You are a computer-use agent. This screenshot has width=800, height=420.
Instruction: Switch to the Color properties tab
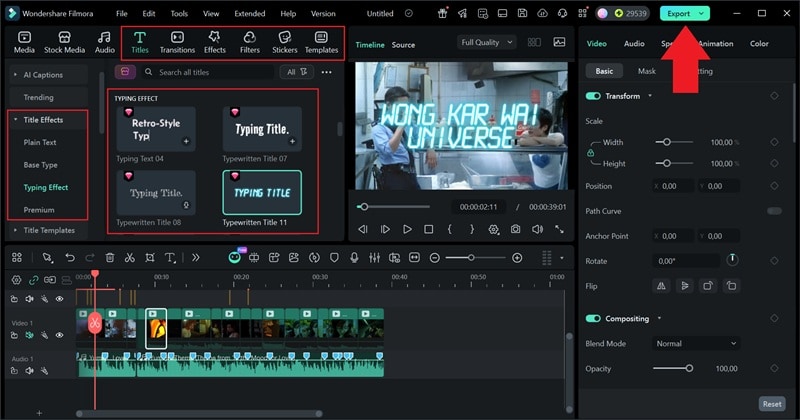[759, 43]
